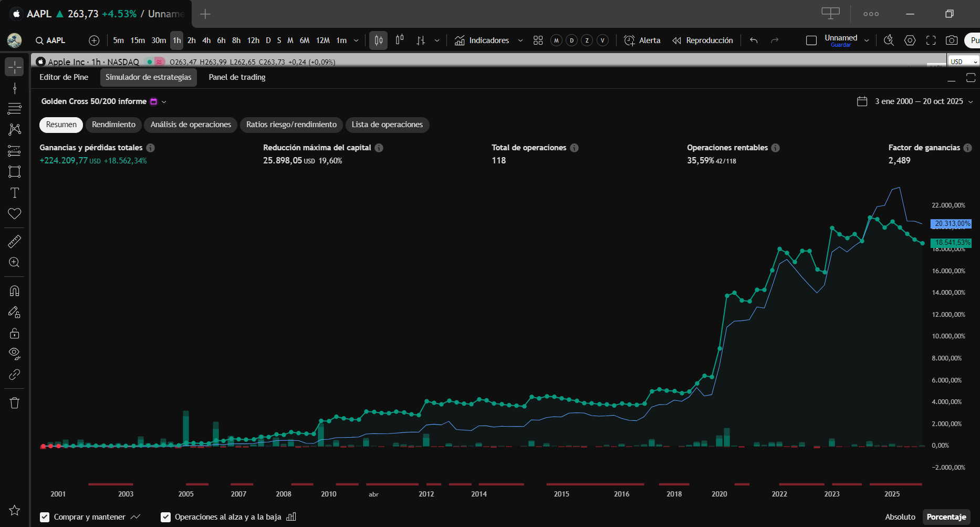Click the AAPL symbol search field
The width and height of the screenshot is (980, 527).
tap(51, 40)
